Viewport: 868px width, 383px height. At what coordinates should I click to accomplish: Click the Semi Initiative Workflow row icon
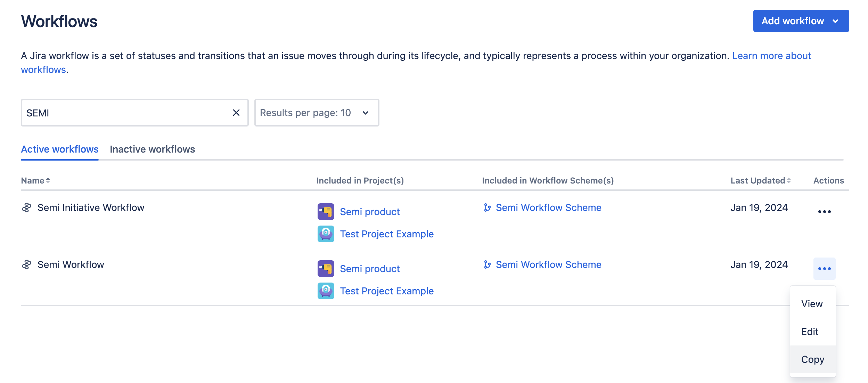27,208
